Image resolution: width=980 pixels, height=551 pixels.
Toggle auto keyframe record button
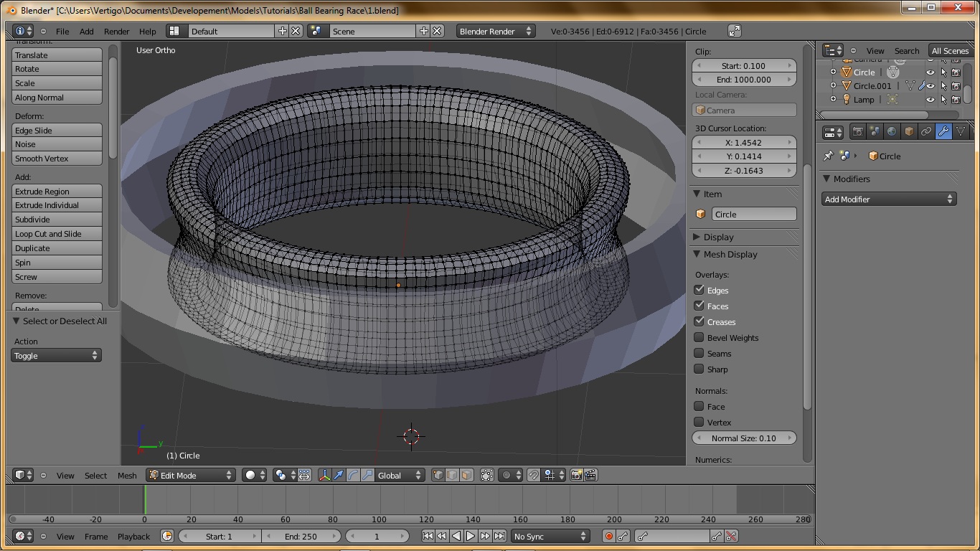(x=609, y=536)
